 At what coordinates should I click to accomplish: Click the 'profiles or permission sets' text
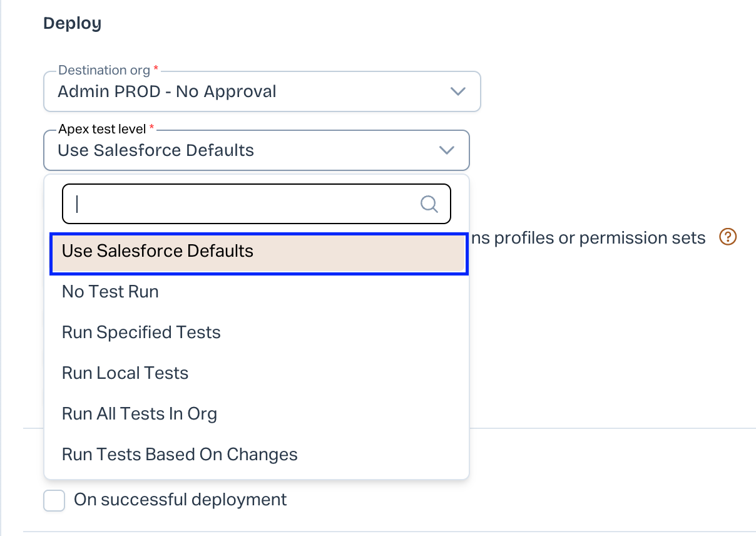pos(600,238)
